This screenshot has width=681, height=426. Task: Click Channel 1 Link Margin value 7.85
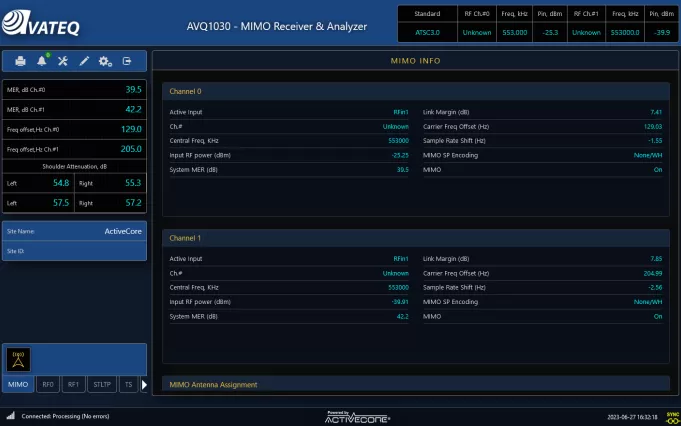click(x=656, y=259)
